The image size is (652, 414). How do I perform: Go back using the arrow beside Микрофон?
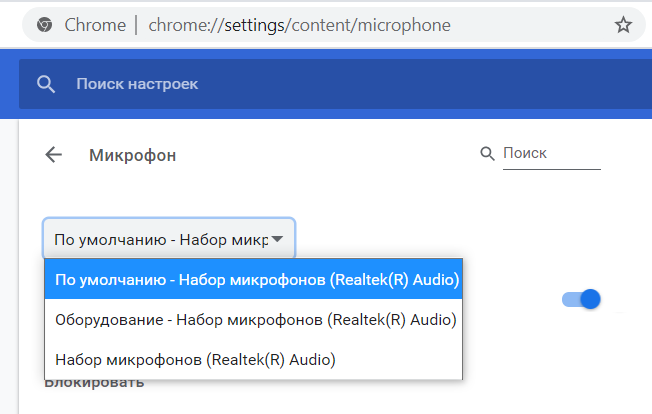pos(54,155)
